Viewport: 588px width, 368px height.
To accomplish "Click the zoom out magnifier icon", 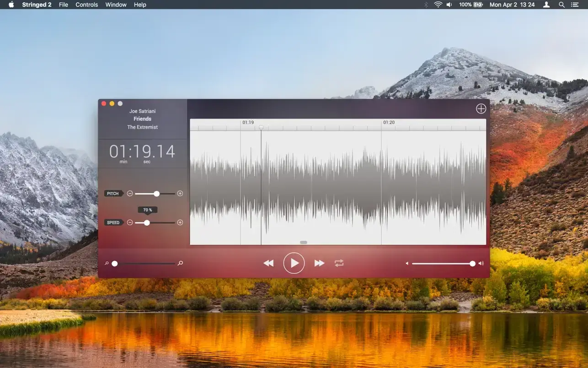I will (107, 264).
